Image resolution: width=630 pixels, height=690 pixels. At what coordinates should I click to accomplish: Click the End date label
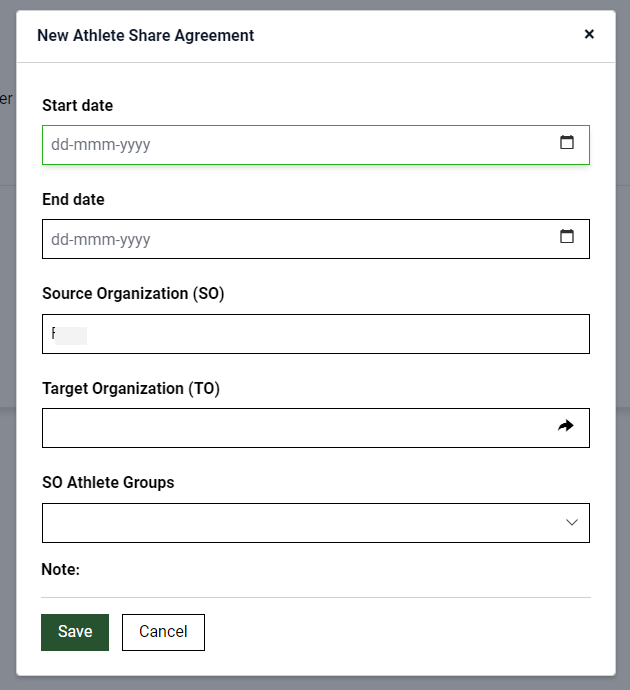[x=73, y=200]
